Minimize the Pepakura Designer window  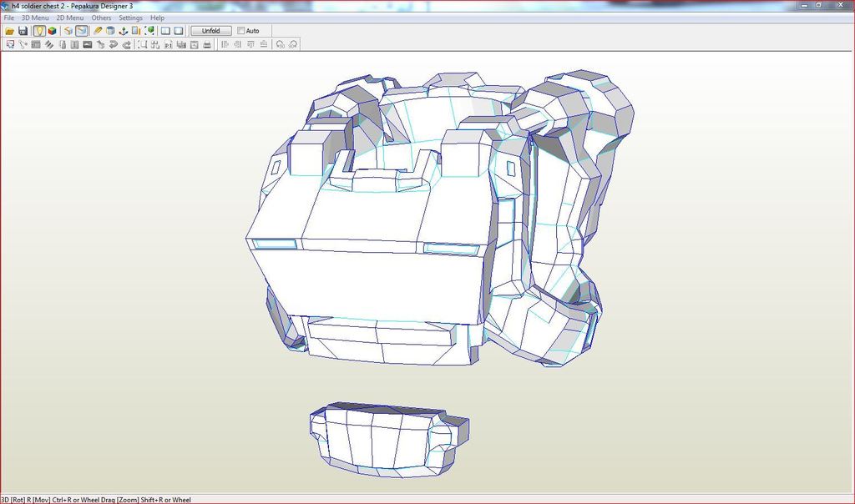coord(805,5)
